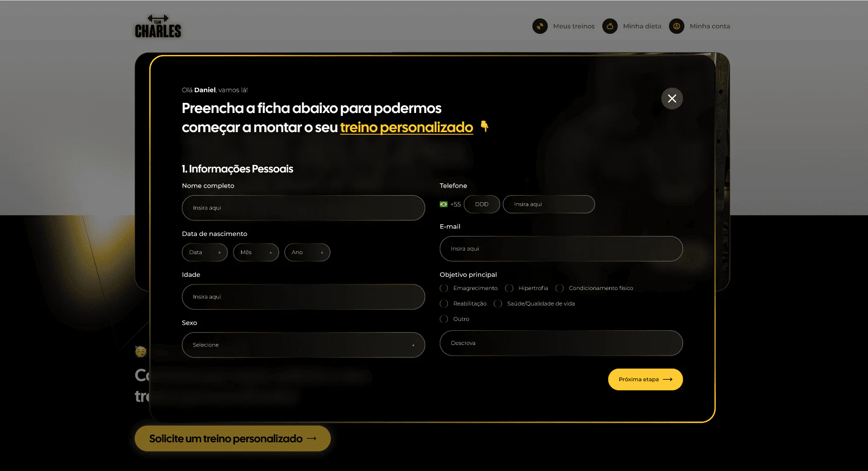Image resolution: width=868 pixels, height=471 pixels.
Task: Select the Outro radio option
Action: coord(444,319)
